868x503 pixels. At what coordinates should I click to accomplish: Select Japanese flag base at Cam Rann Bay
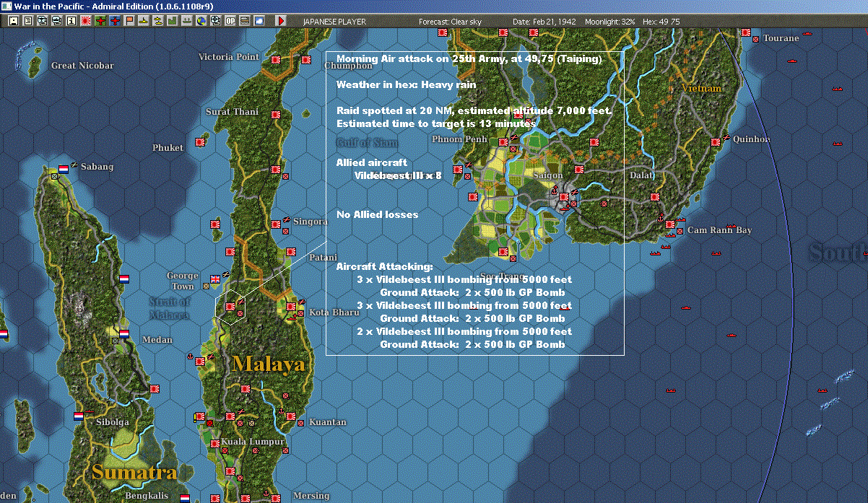point(669,224)
